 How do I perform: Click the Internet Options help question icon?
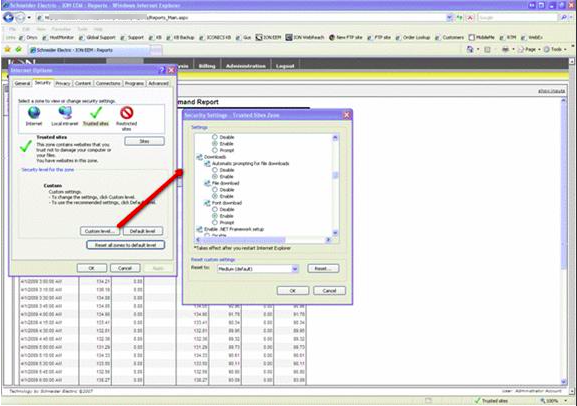click(x=162, y=70)
